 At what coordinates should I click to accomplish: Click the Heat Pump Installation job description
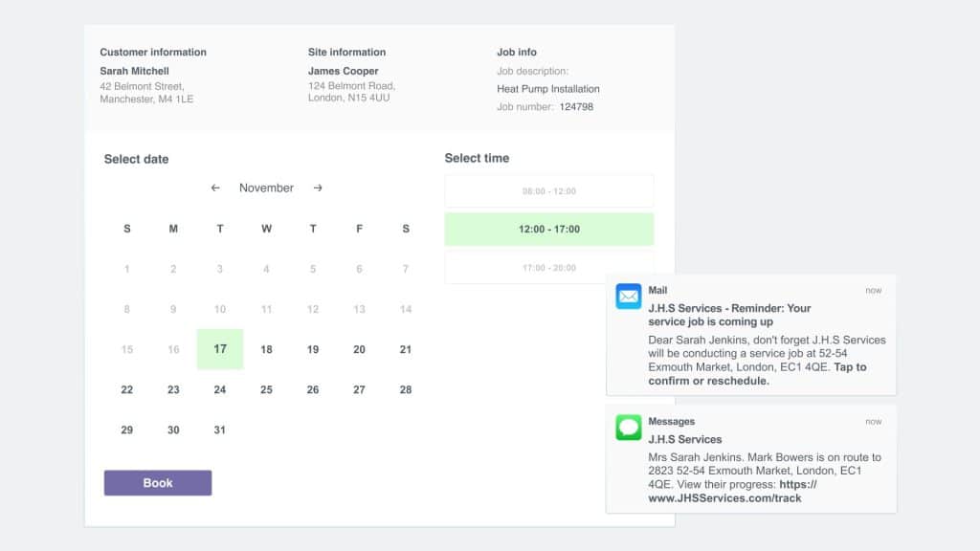click(548, 89)
